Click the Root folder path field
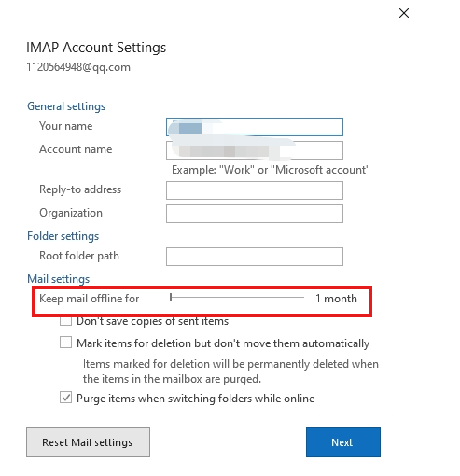The image size is (460, 476). pos(255,257)
